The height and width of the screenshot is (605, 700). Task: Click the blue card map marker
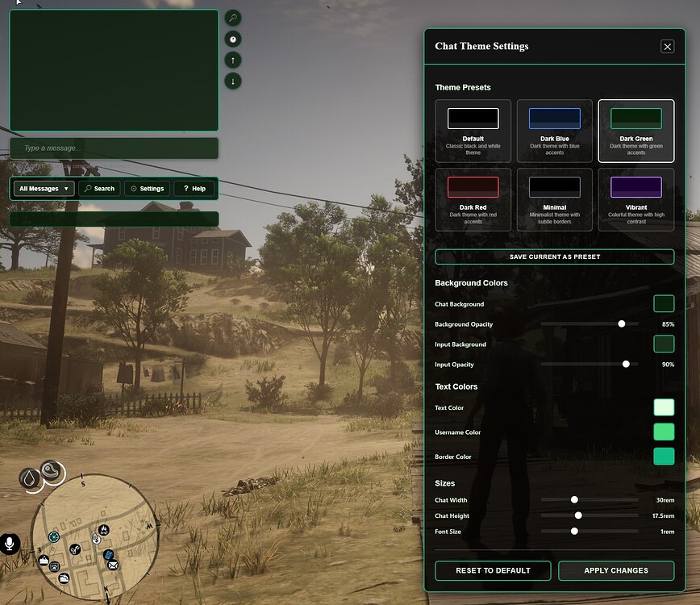(108, 555)
